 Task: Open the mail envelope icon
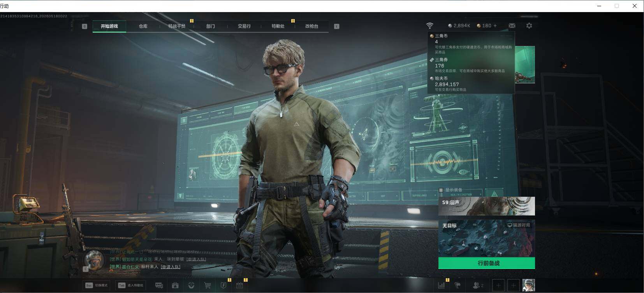point(512,26)
